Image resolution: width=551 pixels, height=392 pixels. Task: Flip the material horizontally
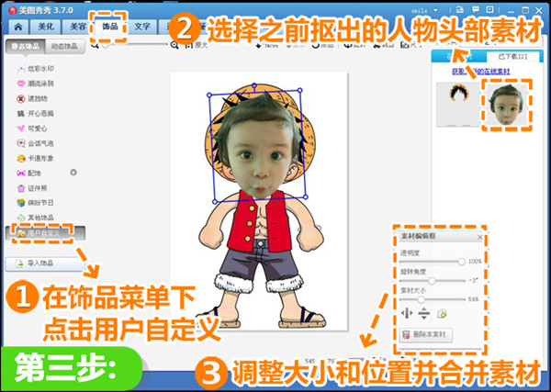click(406, 313)
